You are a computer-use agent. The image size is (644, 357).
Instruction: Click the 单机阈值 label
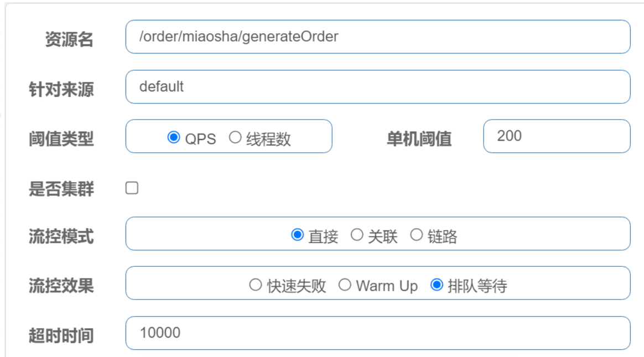[419, 139]
